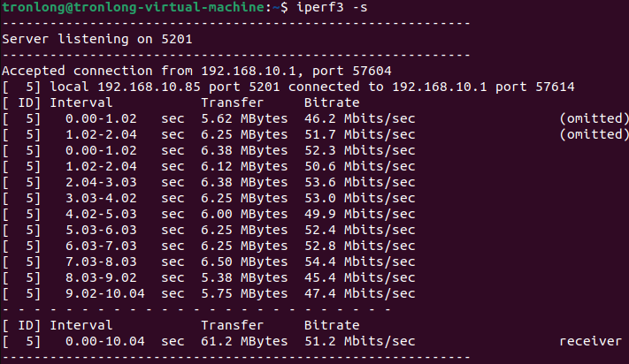Click the 61.2 MBytes total transfer
This screenshot has width=629, height=364.
coord(244,341)
